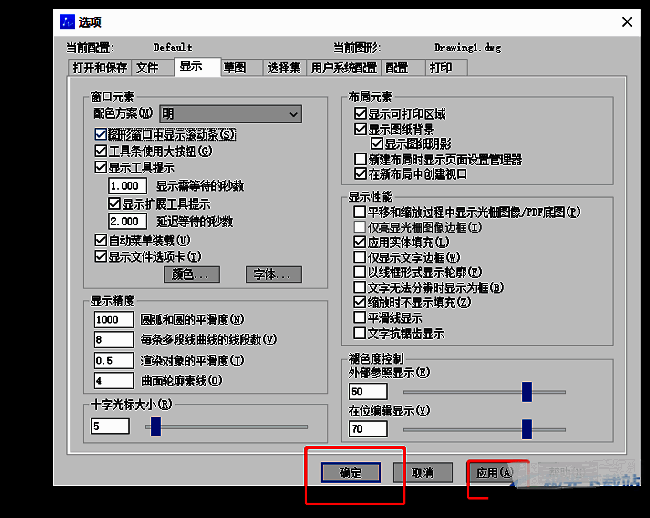Open the 草图 tab
Viewport: 650px width, 518px height.
click(x=235, y=68)
